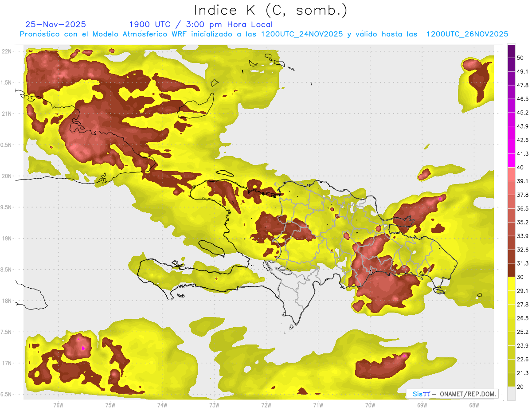Click the colorbar value "29.1"

(523, 291)
